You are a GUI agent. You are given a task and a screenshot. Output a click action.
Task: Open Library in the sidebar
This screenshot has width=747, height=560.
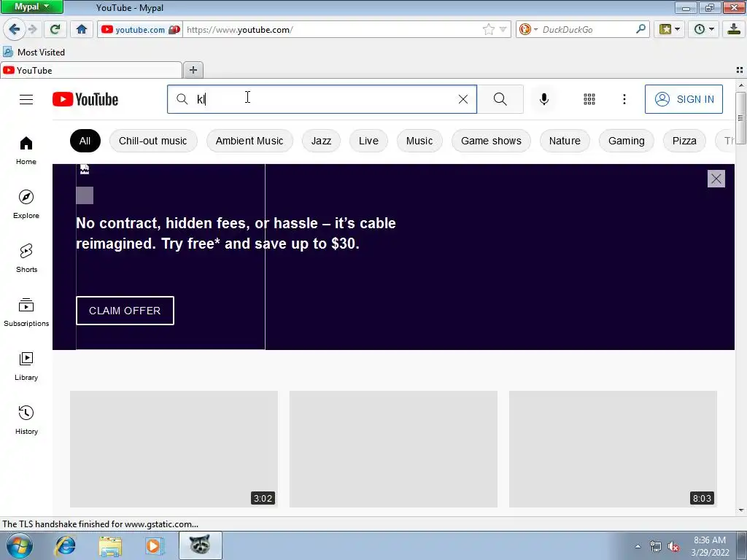point(26,366)
